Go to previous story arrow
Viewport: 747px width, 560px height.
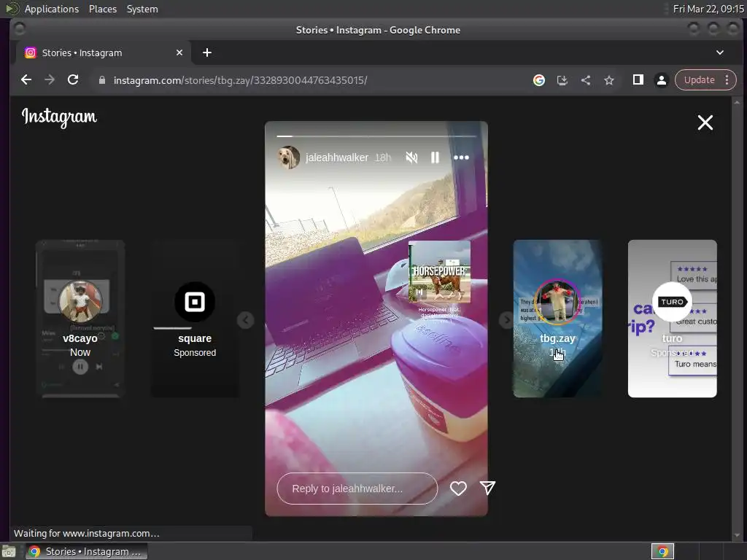tap(245, 320)
